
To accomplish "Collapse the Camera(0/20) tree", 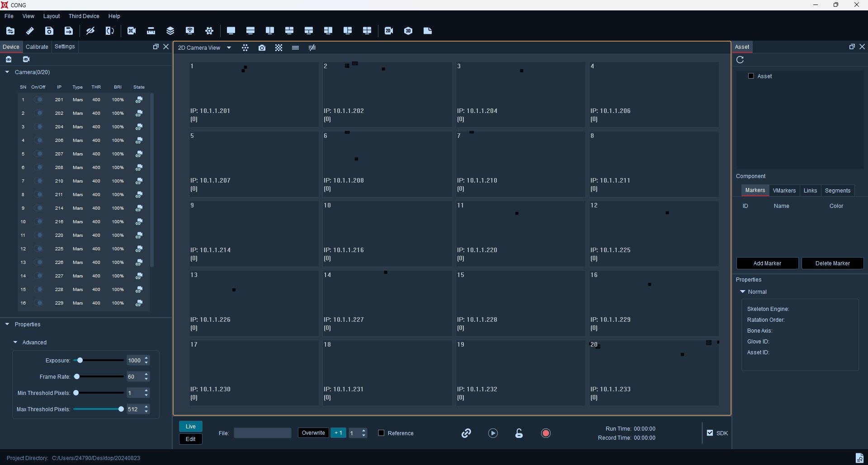I will point(7,72).
